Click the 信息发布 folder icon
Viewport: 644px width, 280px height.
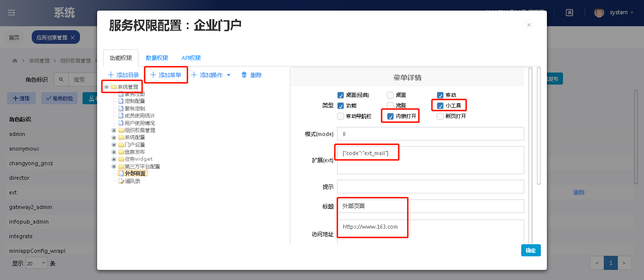121,152
